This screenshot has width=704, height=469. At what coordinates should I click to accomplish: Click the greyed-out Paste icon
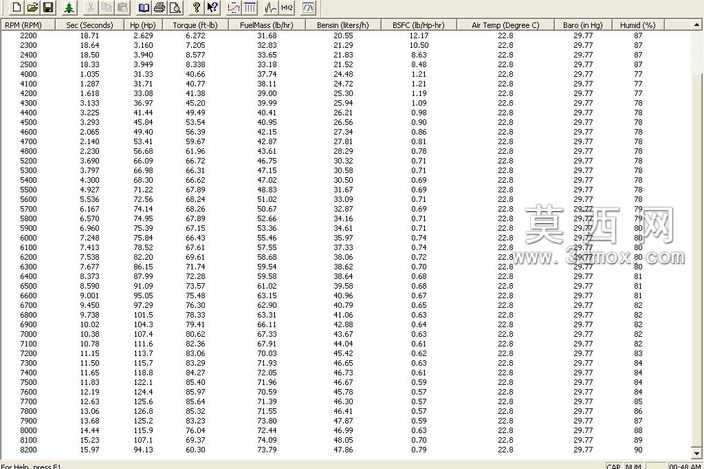122,7
